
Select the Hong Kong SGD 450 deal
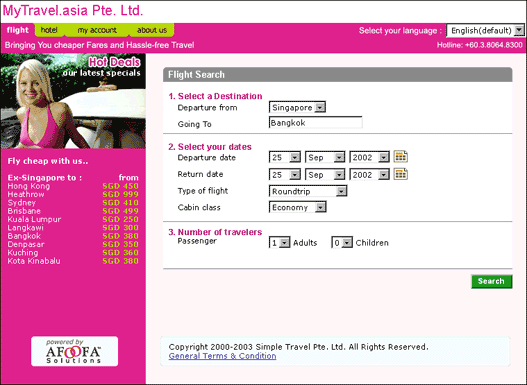click(73, 186)
